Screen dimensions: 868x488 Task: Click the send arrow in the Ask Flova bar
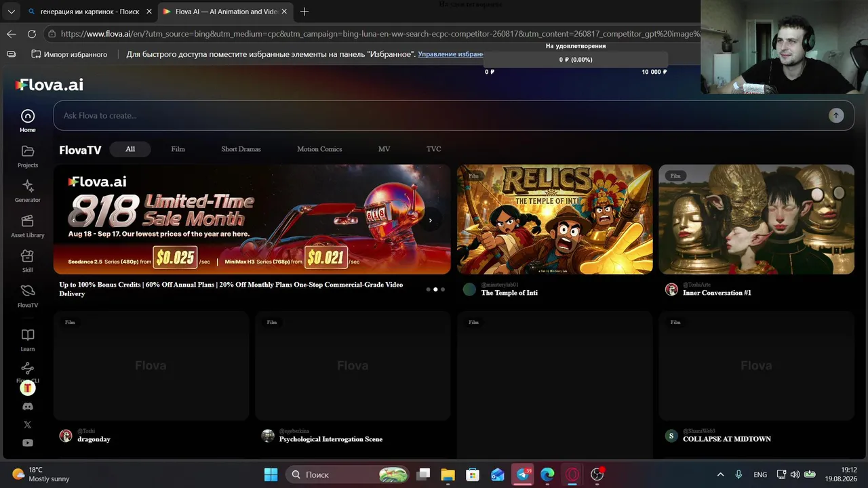[835, 115]
